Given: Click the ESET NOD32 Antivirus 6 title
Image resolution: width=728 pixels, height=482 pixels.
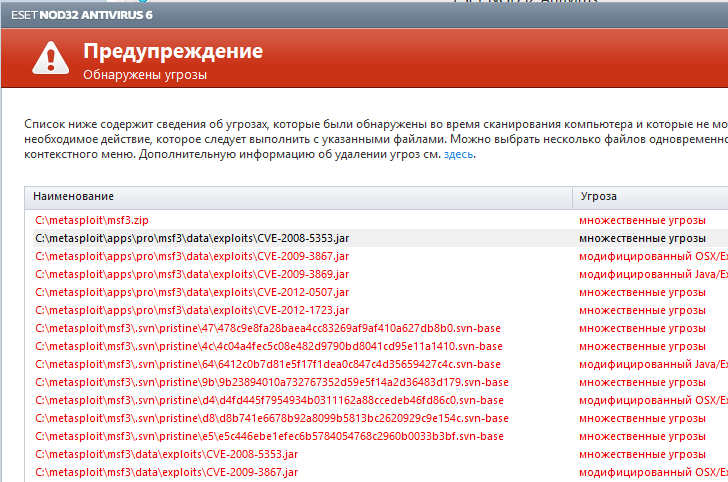Looking at the screenshot, I should pyautogui.click(x=82, y=15).
